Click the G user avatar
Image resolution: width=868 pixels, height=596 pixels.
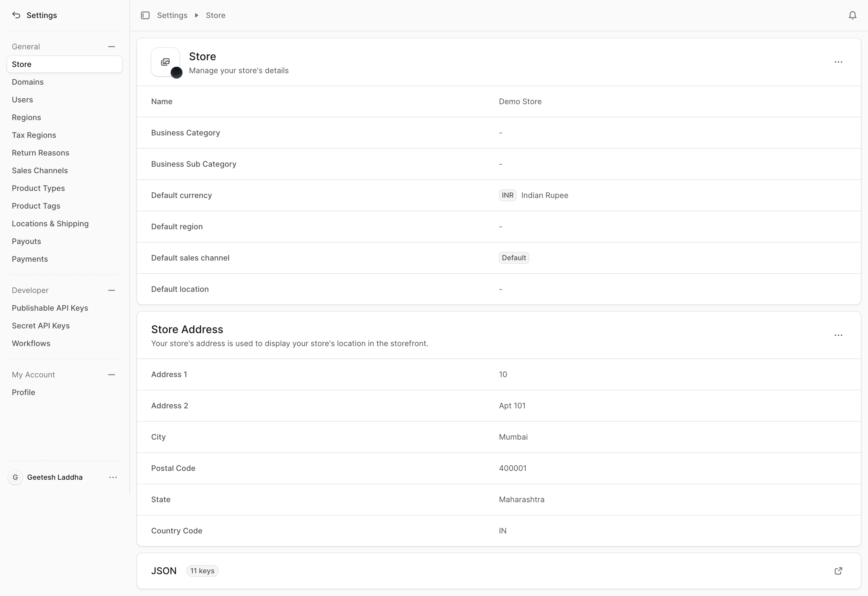[15, 477]
